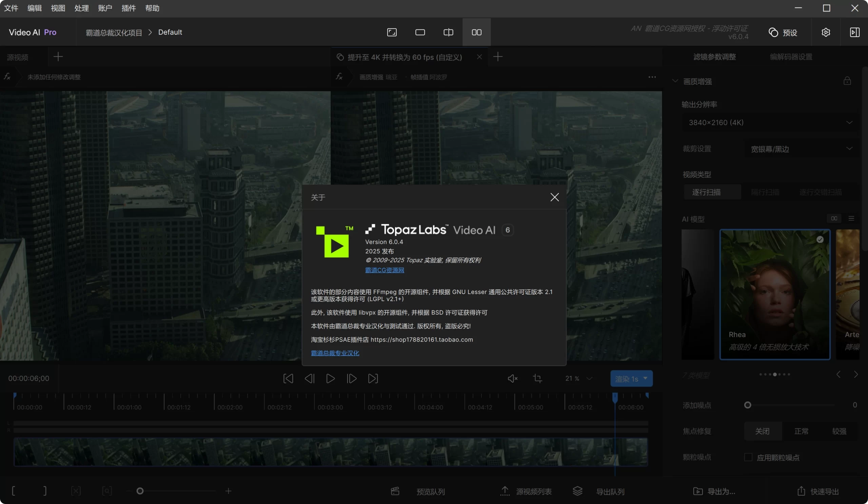868x504 pixels.
Task: Open the 编辑 menu
Action: 35,8
